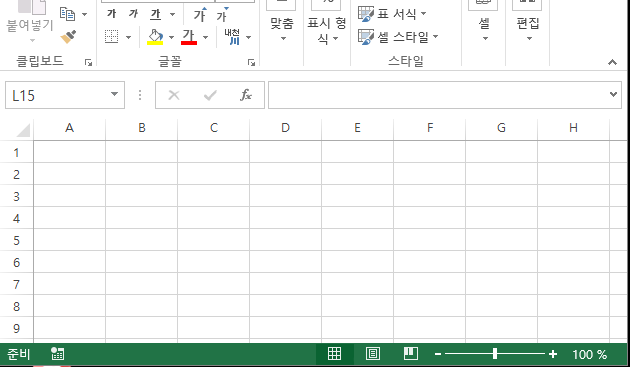Image resolution: width=630 pixels, height=367 pixels.
Task: Open the phonetic guide dropdown arrow
Action: [x=249, y=37]
